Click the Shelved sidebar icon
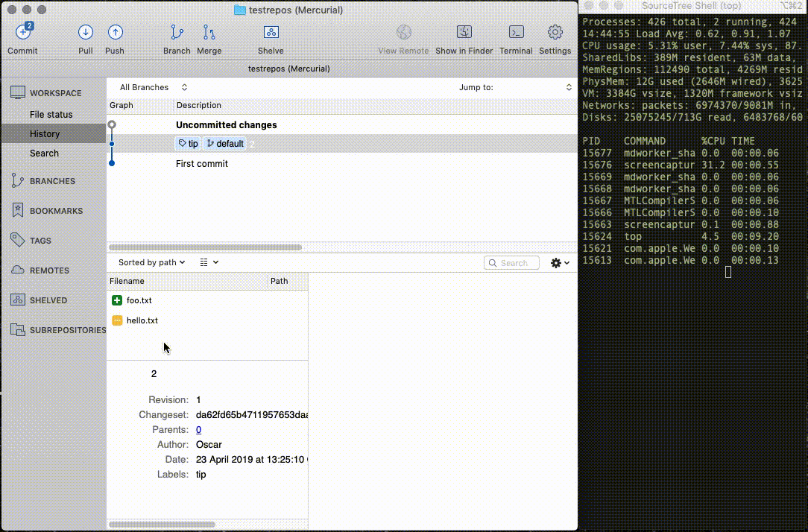Viewport: 808px width, 532px height. click(x=18, y=300)
